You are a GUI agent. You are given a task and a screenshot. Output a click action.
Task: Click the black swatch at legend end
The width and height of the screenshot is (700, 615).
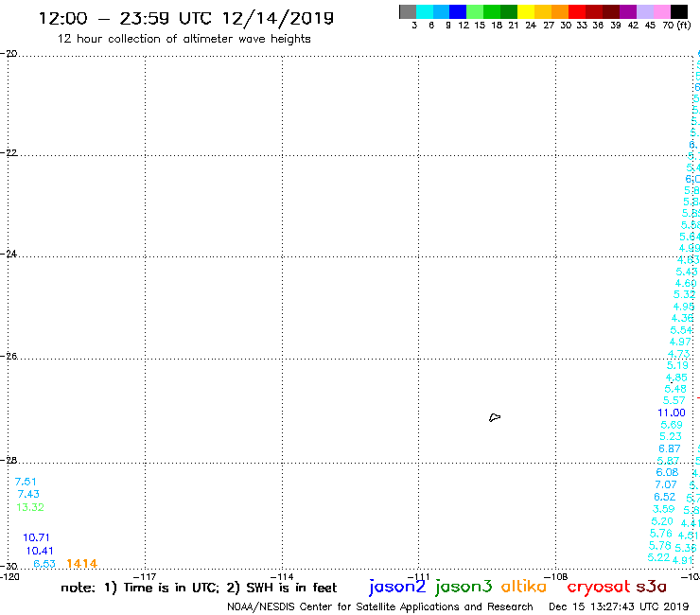point(679,11)
